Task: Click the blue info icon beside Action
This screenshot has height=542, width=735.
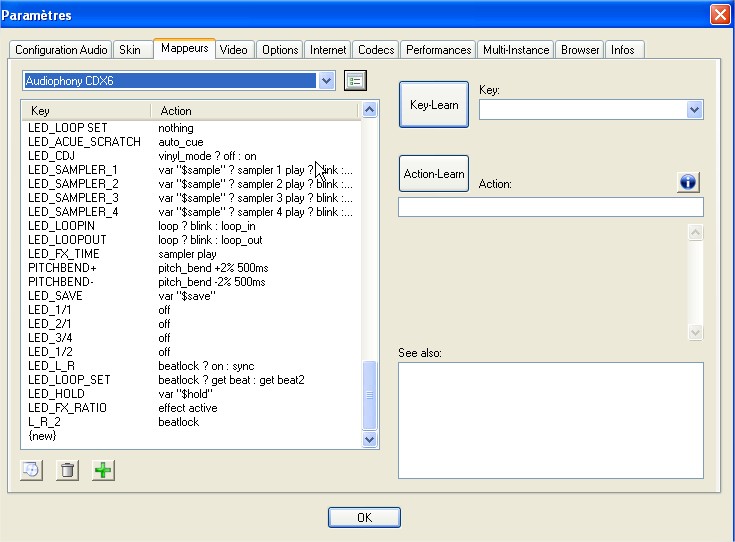Action: click(688, 182)
